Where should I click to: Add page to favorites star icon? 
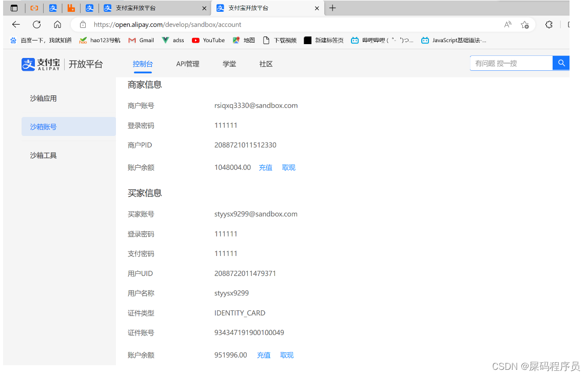point(524,25)
